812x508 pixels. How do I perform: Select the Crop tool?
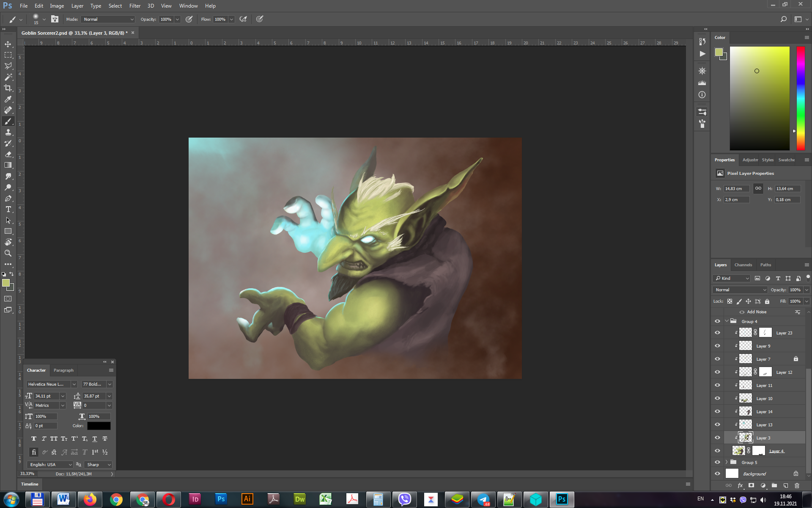pos(8,88)
